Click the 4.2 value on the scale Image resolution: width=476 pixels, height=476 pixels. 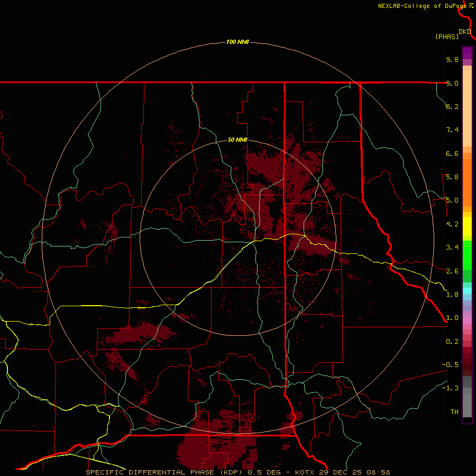(x=452, y=224)
